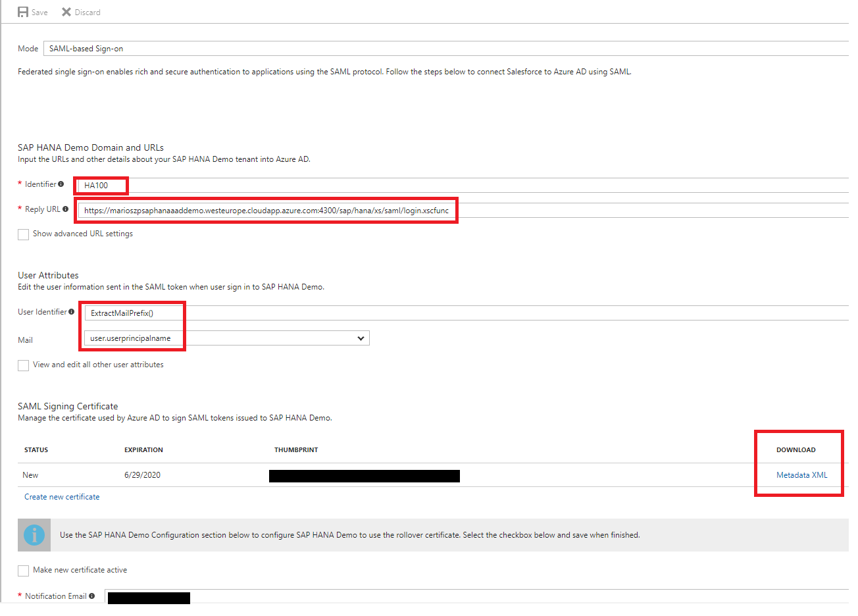Click Create new certificate link
The image size is (858, 616).
62,497
